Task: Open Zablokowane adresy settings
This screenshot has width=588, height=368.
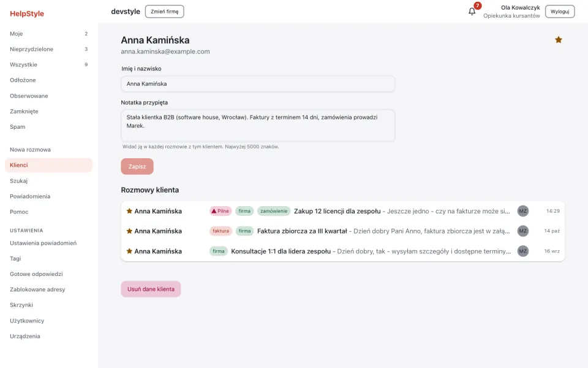Action: tap(49, 289)
